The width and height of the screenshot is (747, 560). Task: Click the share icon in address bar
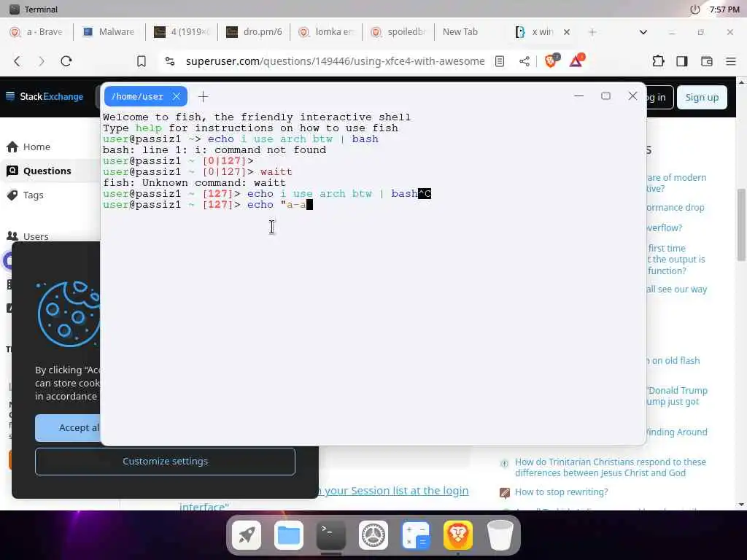coord(525,61)
